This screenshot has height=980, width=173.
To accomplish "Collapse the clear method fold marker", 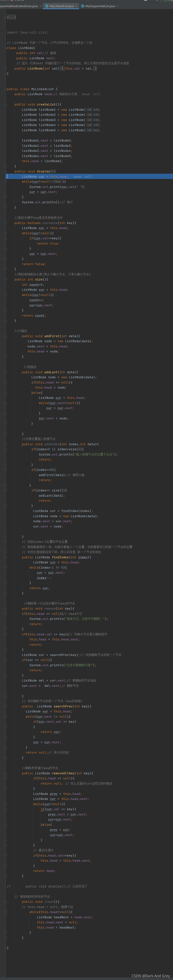I will [6, 902].
